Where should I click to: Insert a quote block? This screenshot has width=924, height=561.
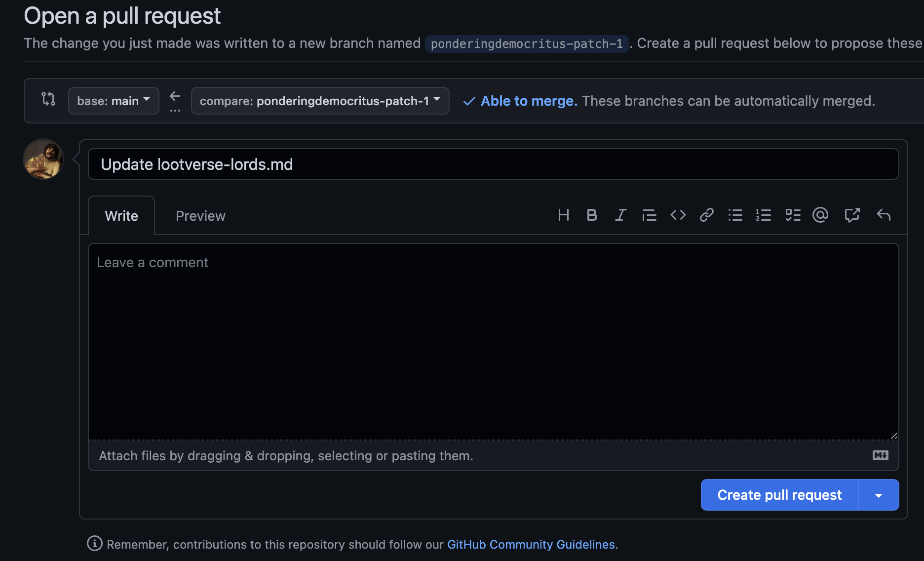[x=649, y=215]
